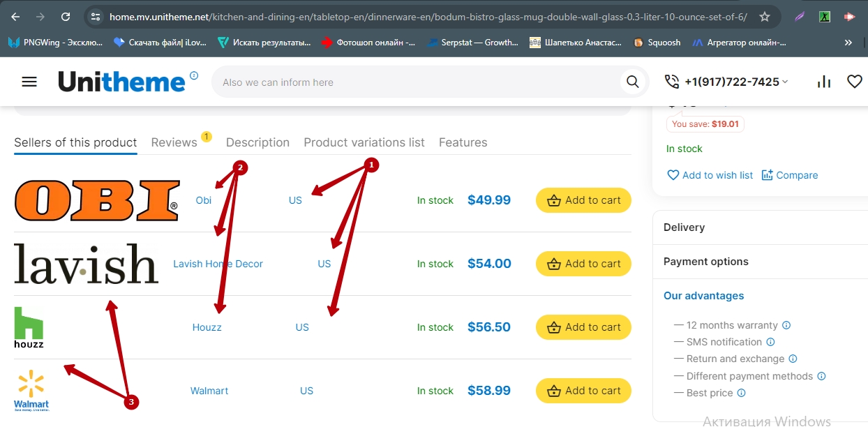868x427 pixels.
Task: Click the purple feather extension icon
Action: (x=800, y=16)
